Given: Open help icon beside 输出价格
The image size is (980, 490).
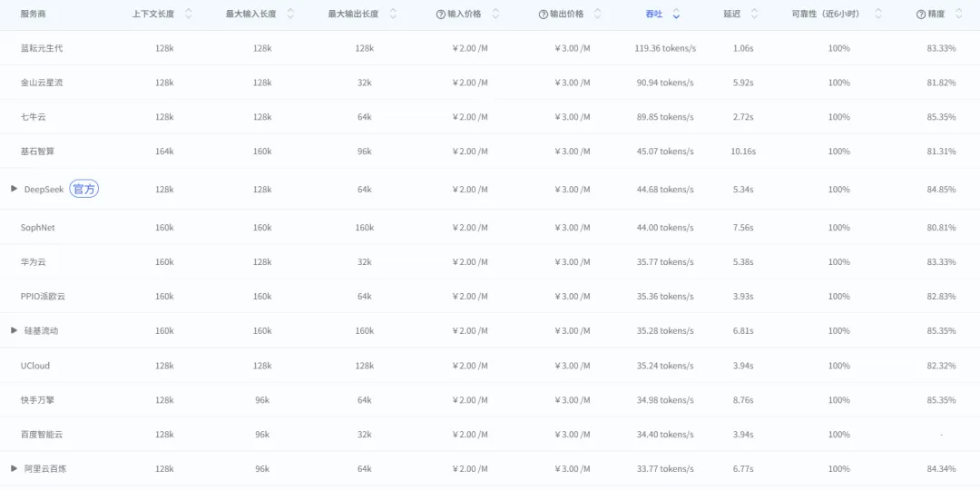Looking at the screenshot, I should 544,15.
